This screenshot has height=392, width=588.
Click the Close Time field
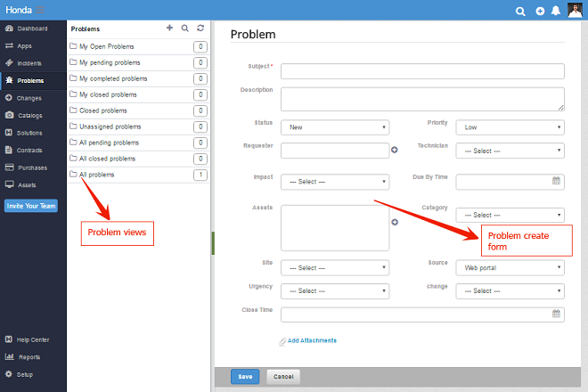point(422,314)
